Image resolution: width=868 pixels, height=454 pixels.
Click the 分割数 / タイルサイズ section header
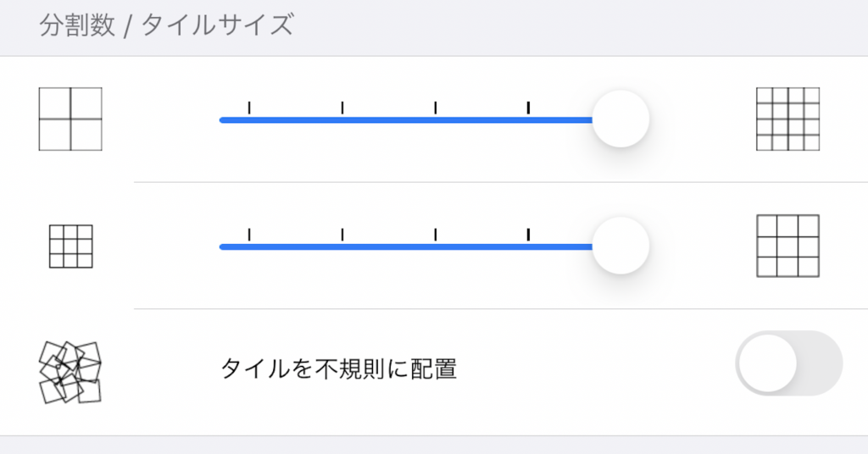pos(167,25)
